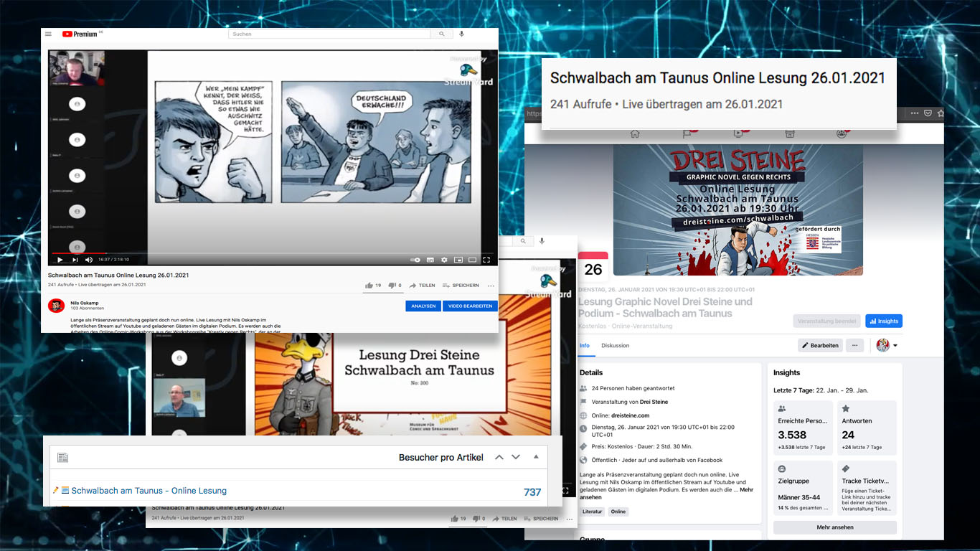Click Erreichte Personen 3.538 insight card

click(803, 428)
